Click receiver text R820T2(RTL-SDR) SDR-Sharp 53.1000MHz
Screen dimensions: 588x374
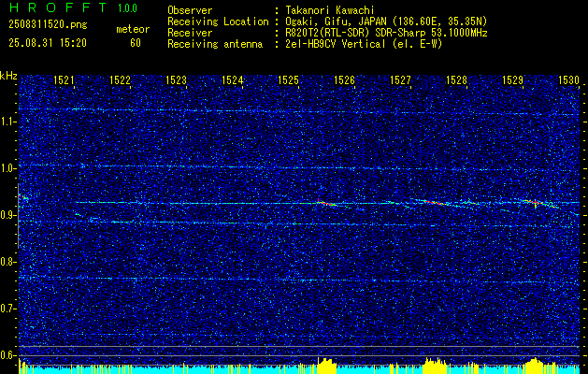[x=386, y=33]
